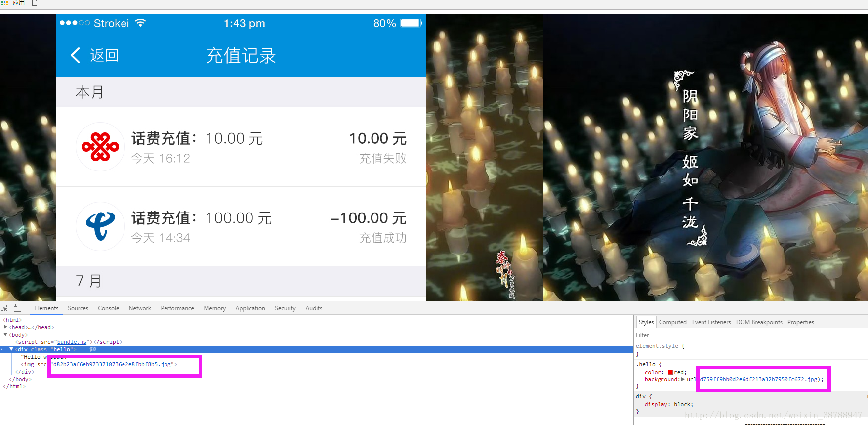Open the d82b23af image src link

pos(112,364)
